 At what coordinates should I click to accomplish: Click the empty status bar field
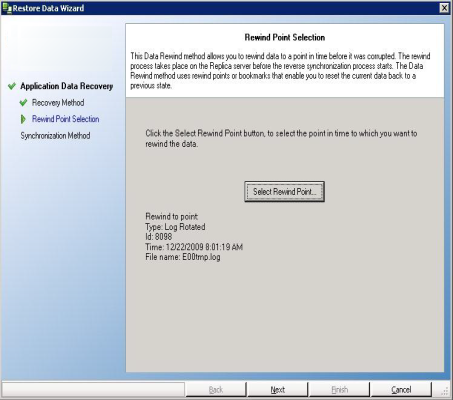[x=93, y=390]
